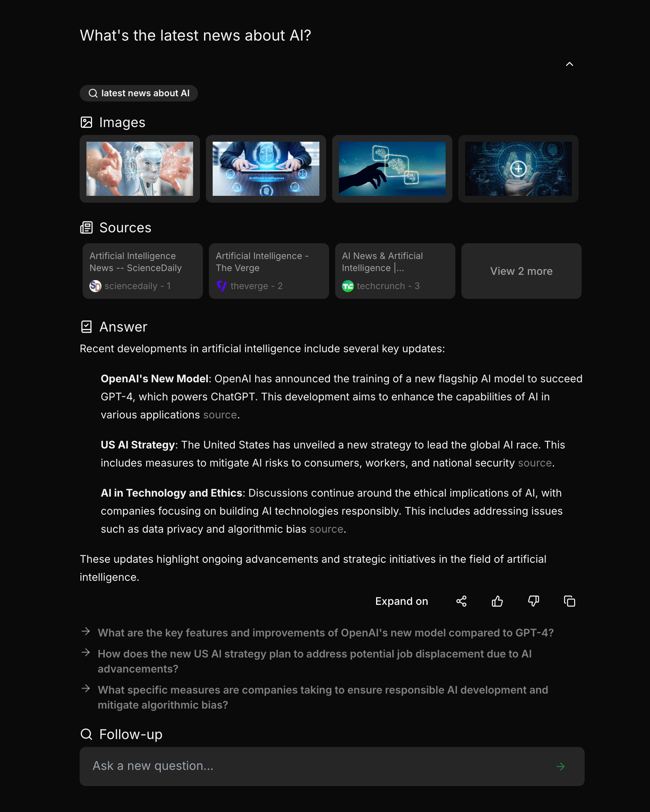Select the question about US AI strategy job displacement
The height and width of the screenshot is (812, 650).
coord(314,661)
